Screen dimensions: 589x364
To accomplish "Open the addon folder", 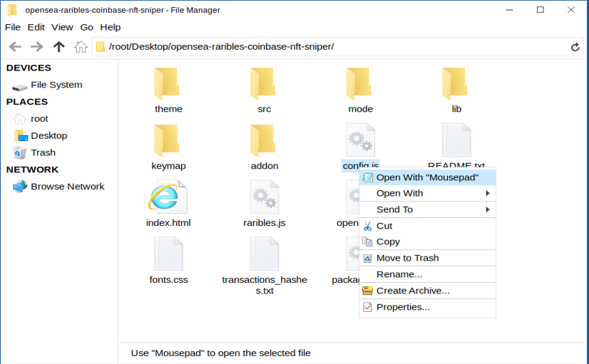I will (x=264, y=141).
